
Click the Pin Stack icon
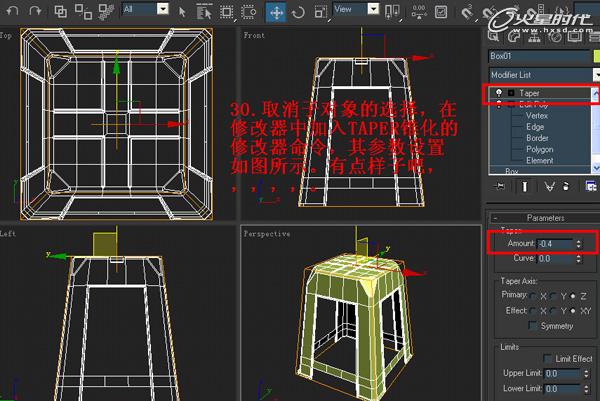click(x=499, y=186)
